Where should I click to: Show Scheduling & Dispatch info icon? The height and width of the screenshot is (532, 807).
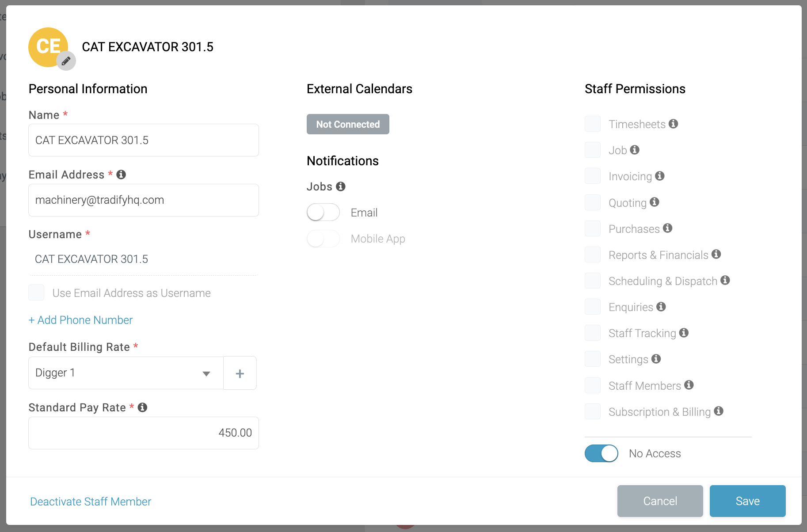[x=725, y=280]
